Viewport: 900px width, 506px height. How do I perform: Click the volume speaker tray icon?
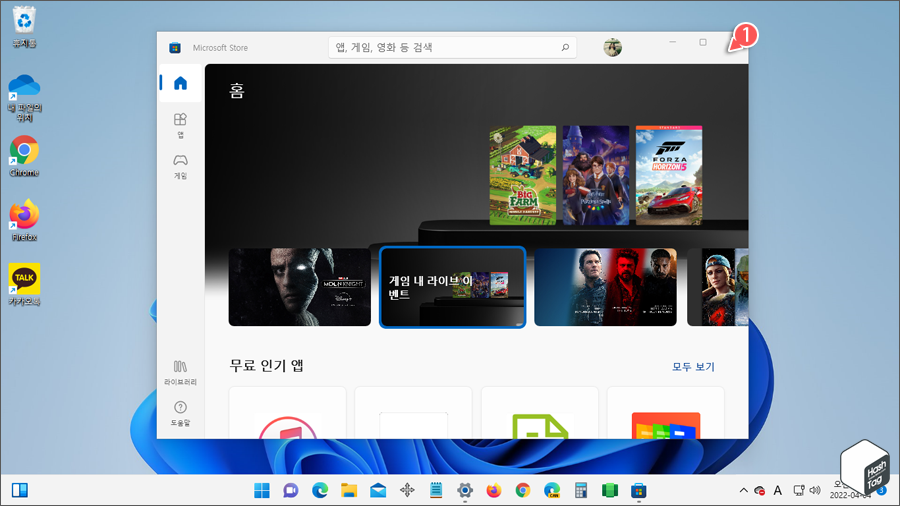pyautogui.click(x=815, y=491)
